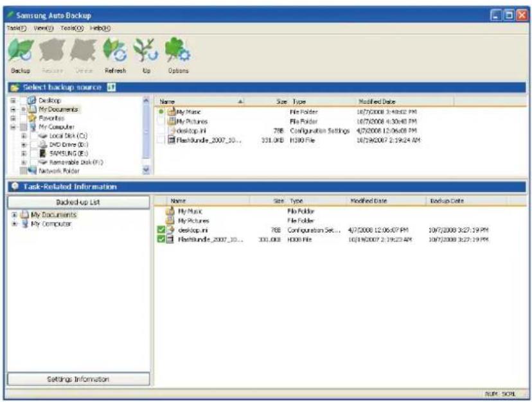Check the DVD Drive (D:) checkbox
The height and width of the screenshot is (402, 532).
(33, 144)
